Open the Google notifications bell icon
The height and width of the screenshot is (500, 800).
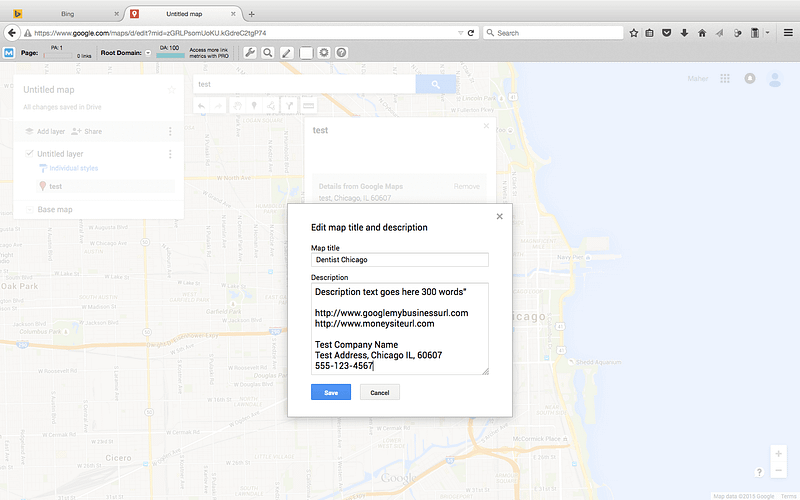tap(749, 79)
